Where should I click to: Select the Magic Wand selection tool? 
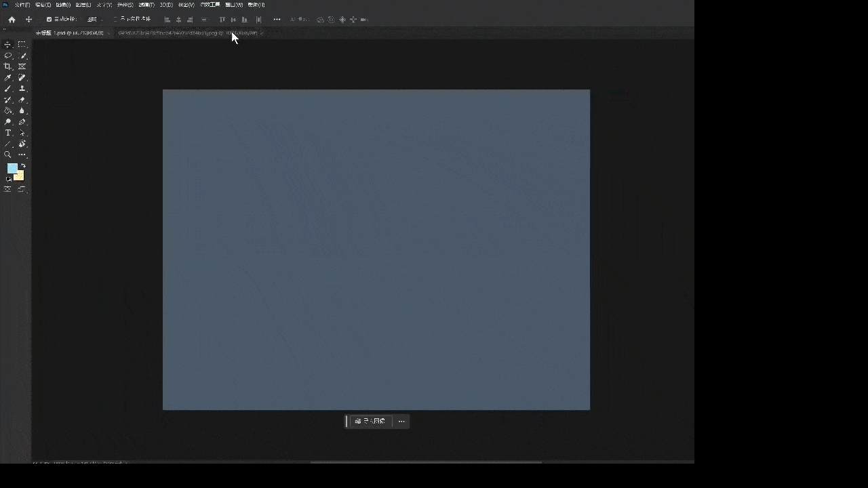point(22,56)
